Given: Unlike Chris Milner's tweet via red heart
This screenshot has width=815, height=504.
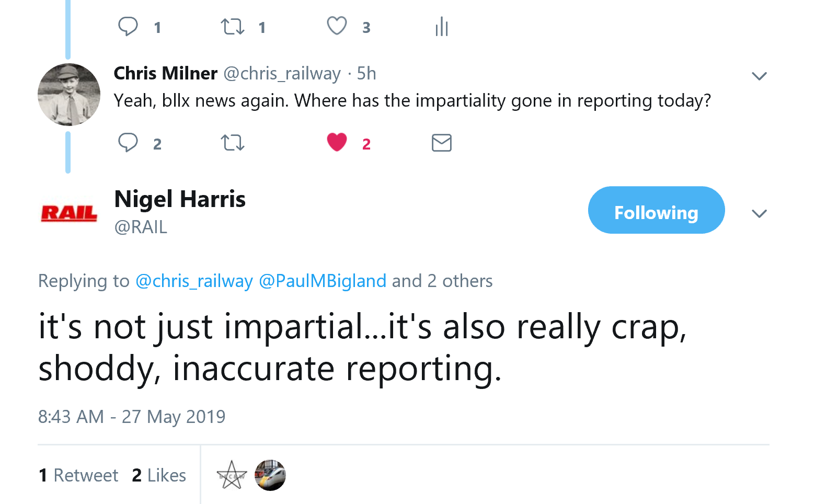Looking at the screenshot, I should pyautogui.click(x=337, y=142).
